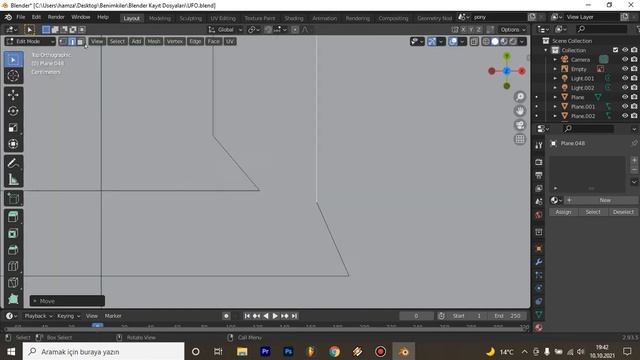Click the red X axis gizmo ball
The image size is (640, 360).
pos(522,71)
